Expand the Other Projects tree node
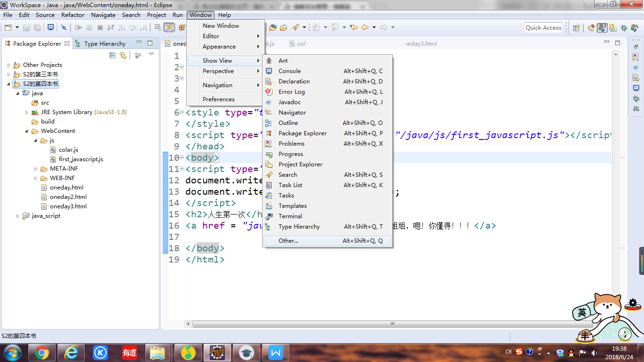The height and width of the screenshot is (362, 644). 8,65
